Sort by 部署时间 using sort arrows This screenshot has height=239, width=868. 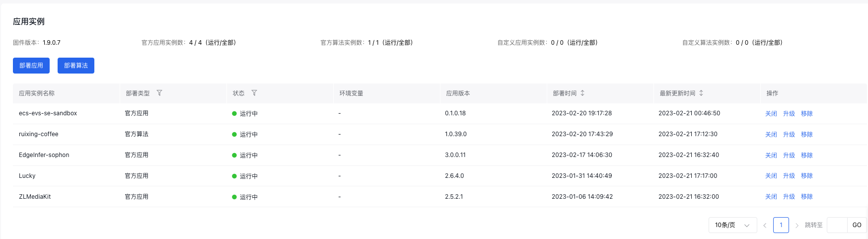582,93
